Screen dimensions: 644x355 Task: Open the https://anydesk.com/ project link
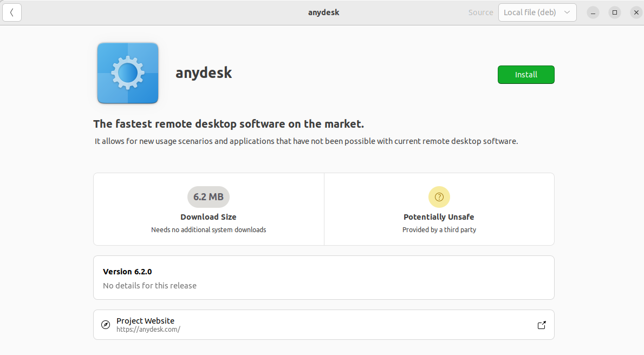click(148, 329)
